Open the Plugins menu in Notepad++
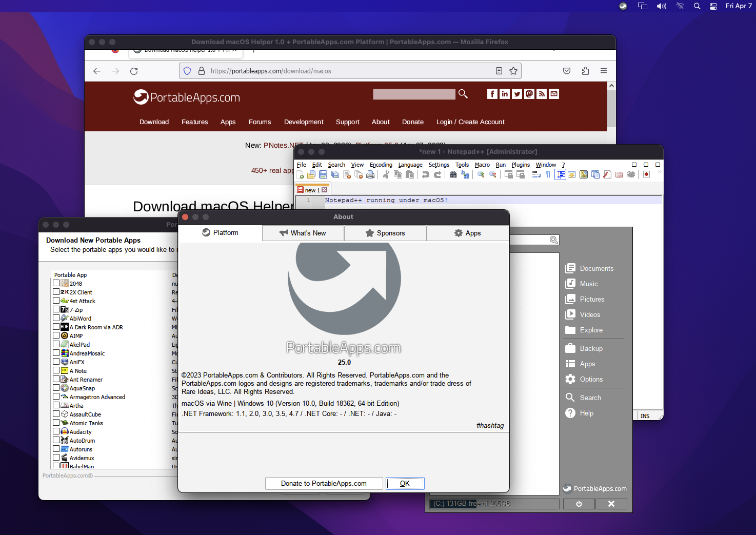This screenshot has height=535, width=756. [521, 165]
